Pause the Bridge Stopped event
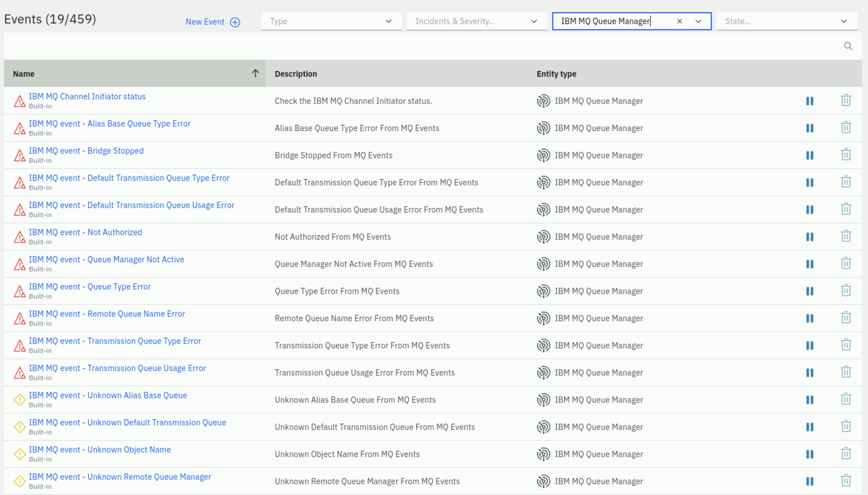Viewport: 868px width, 495px height. click(810, 155)
